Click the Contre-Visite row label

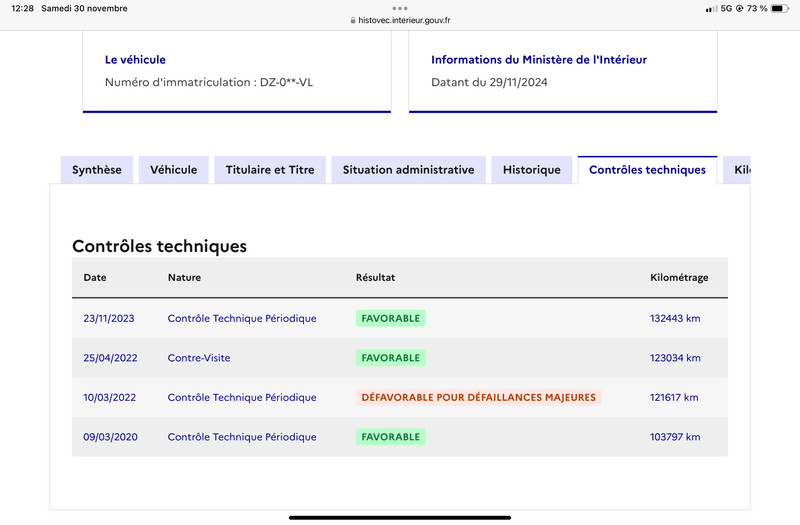click(x=199, y=358)
